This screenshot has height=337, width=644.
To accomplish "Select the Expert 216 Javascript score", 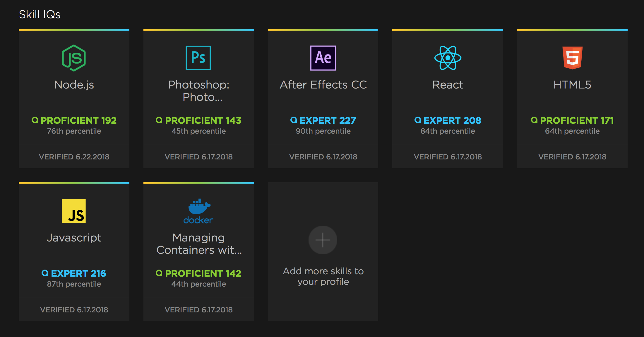I will coord(74,273).
